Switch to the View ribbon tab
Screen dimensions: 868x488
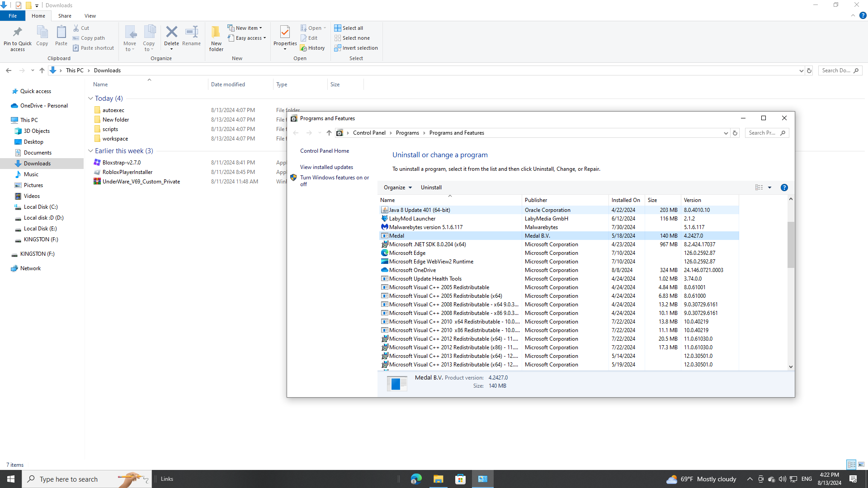[x=90, y=16]
